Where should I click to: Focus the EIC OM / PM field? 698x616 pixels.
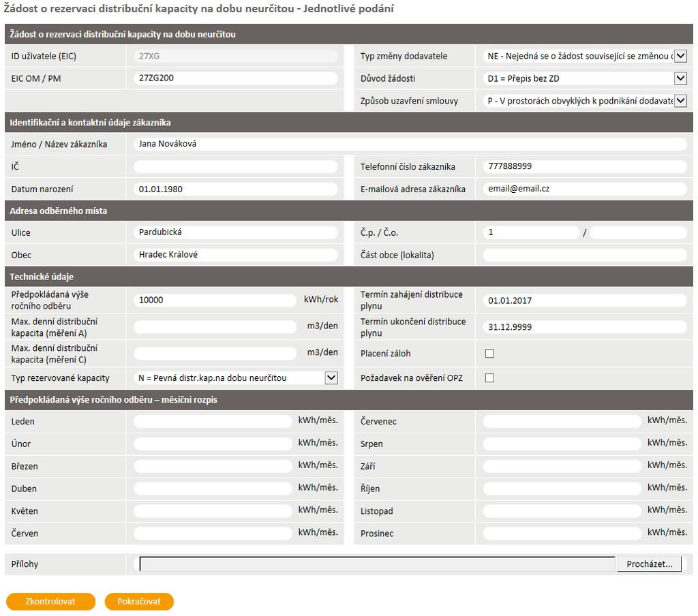coord(235,78)
